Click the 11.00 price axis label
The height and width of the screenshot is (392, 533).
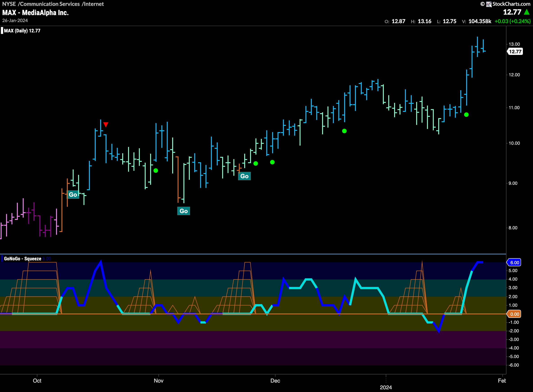pyautogui.click(x=514, y=108)
